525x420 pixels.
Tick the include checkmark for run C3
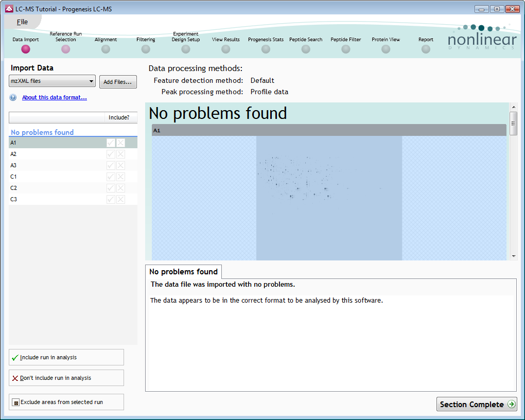[x=111, y=200]
